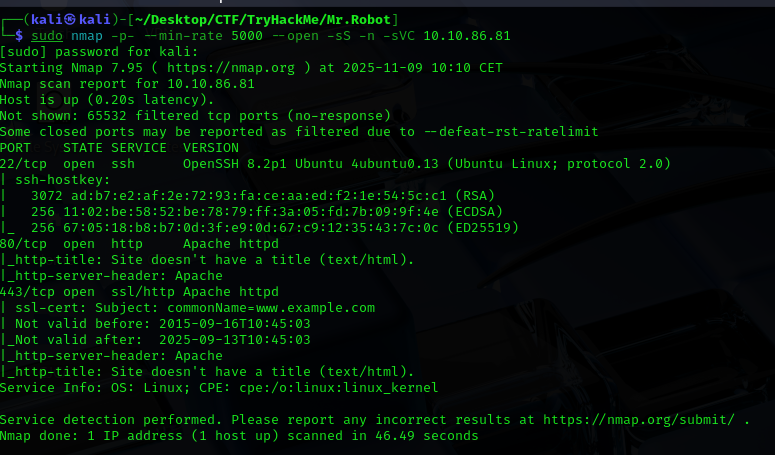Click the ED25519 host key fingerprint
The height and width of the screenshot is (455, 775).
point(260,227)
